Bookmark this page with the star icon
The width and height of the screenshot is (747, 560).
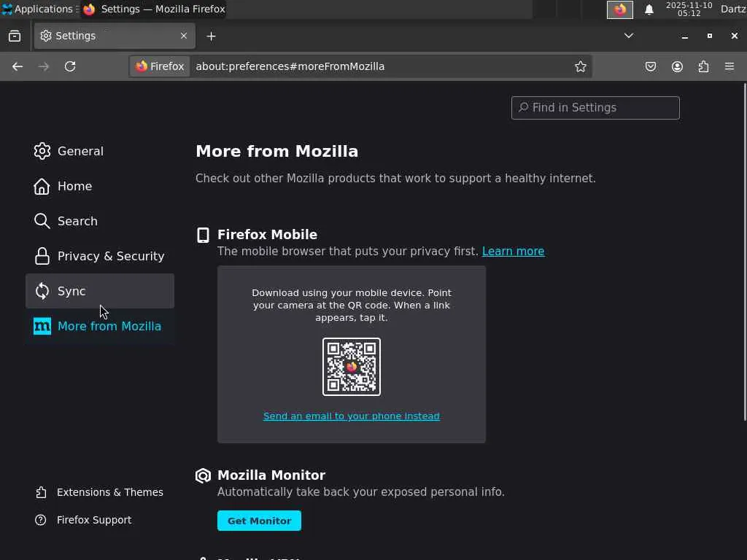[581, 66]
